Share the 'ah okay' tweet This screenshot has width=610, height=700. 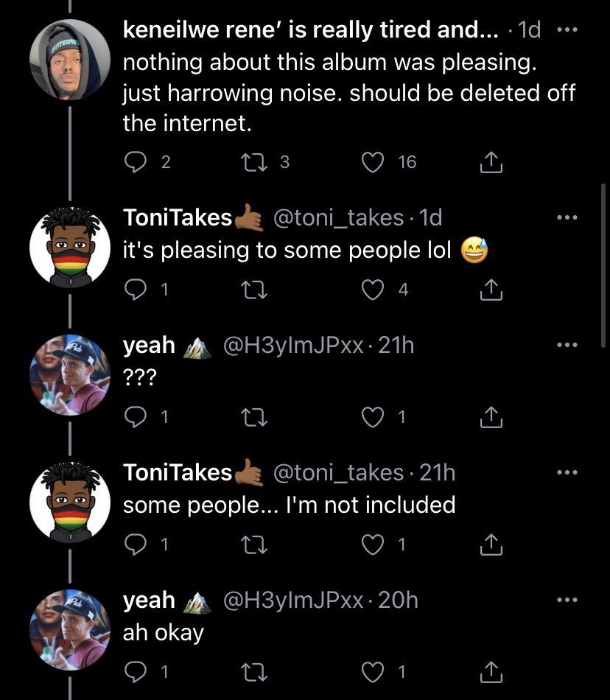[x=491, y=672]
